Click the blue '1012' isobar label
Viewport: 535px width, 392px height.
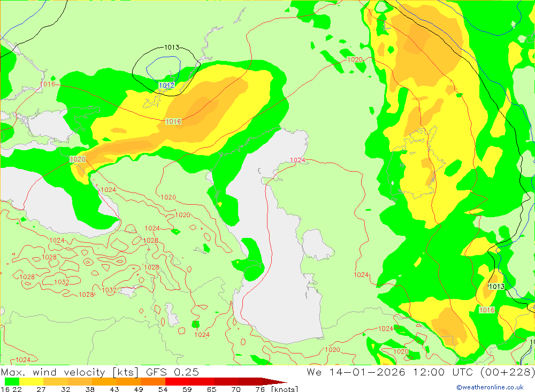tap(166, 85)
